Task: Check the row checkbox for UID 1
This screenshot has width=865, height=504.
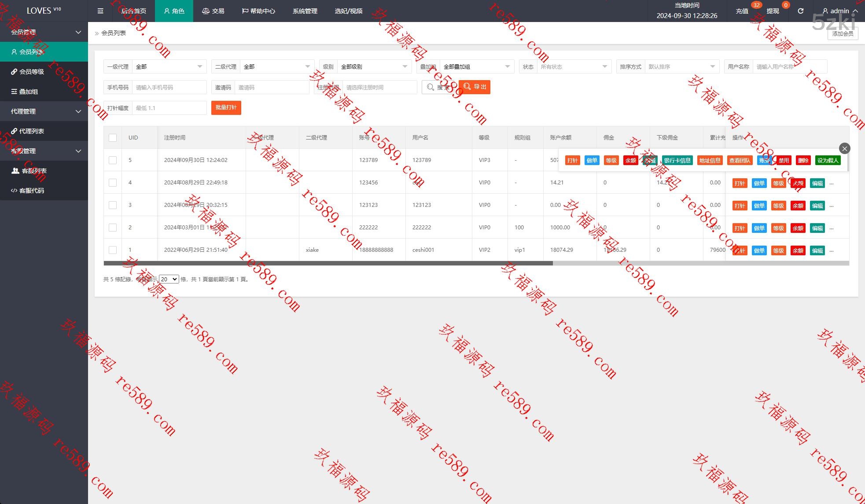Action: [113, 250]
